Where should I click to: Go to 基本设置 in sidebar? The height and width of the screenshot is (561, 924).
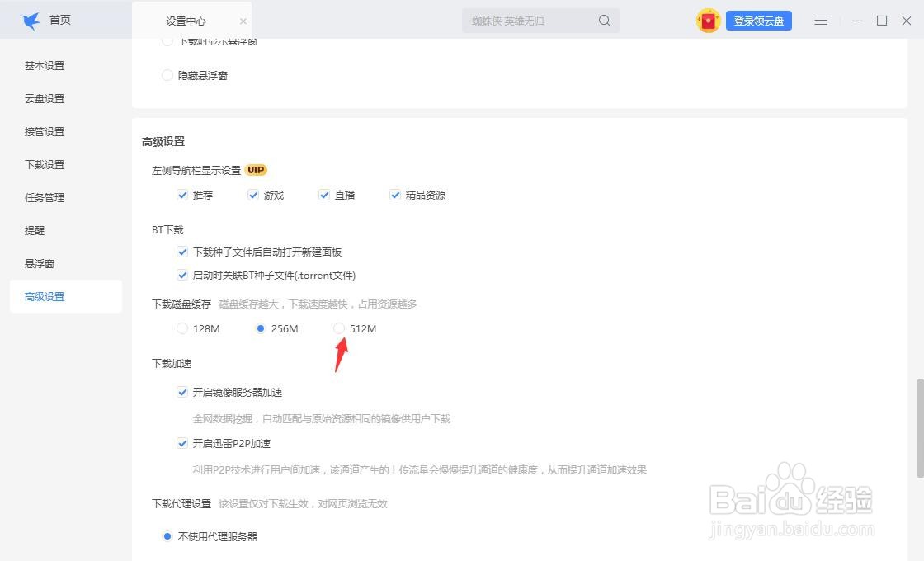coord(45,65)
